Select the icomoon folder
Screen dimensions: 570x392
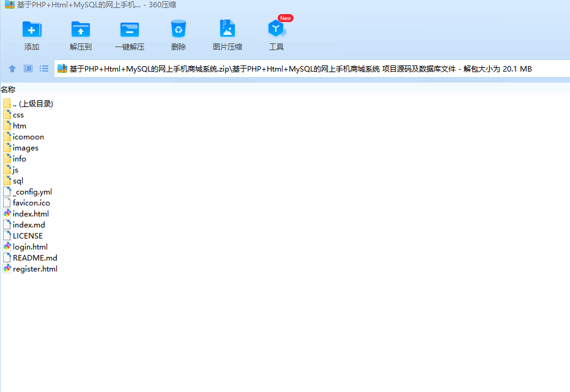point(24,137)
